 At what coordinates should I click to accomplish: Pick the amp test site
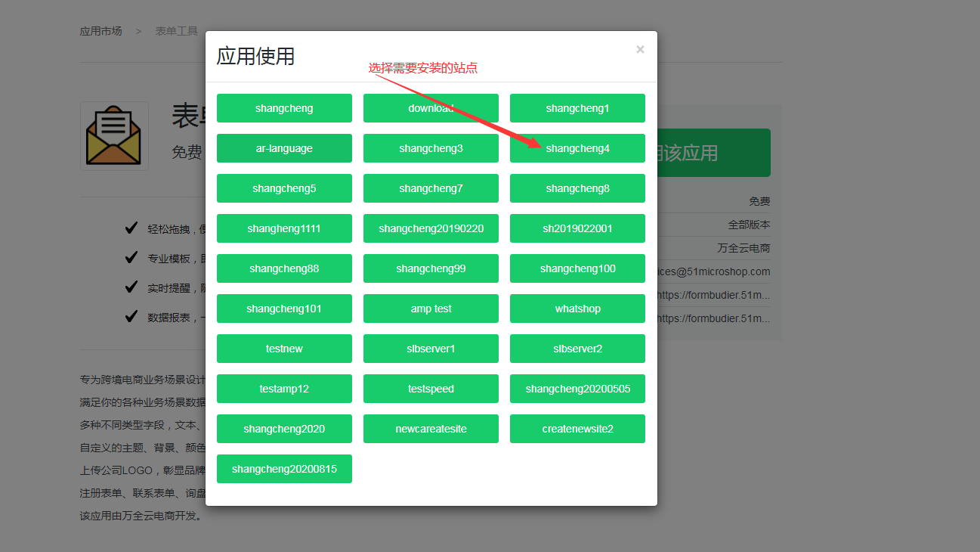tap(431, 309)
